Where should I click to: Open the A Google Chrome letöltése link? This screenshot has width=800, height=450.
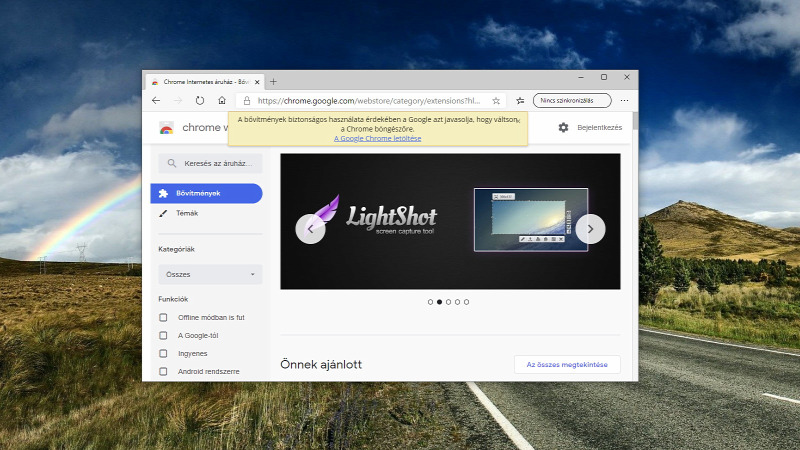click(378, 138)
